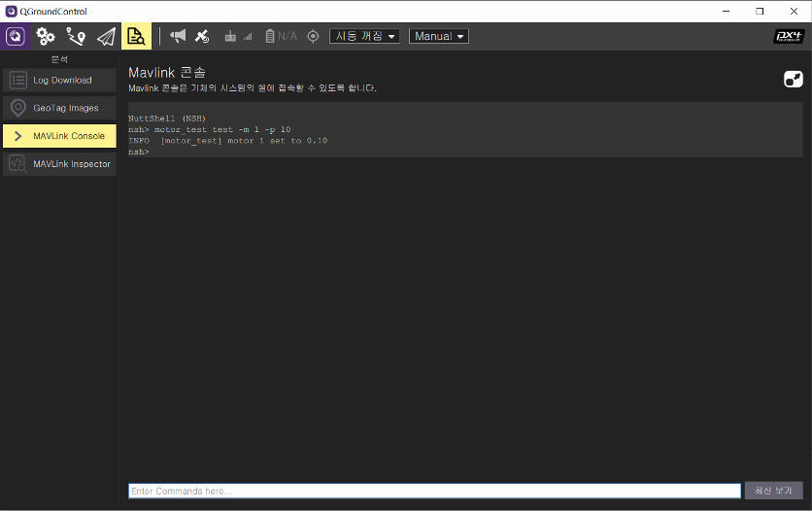Click the PX4 logo

pyautogui.click(x=789, y=36)
